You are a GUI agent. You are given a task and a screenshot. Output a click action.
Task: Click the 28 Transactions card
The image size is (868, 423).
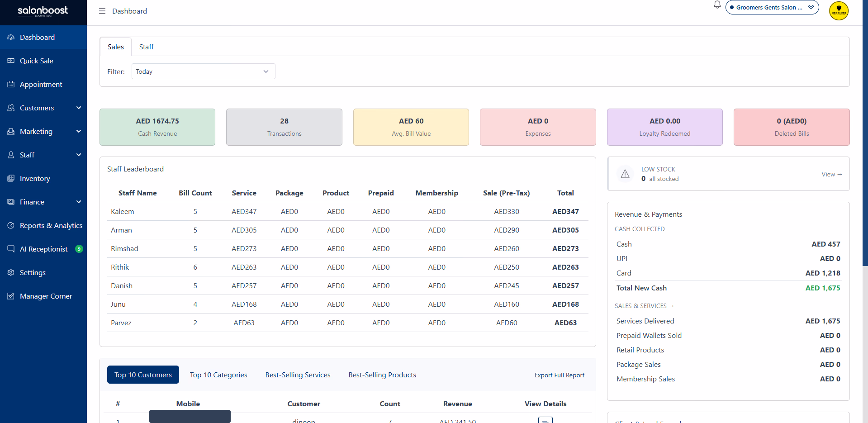click(284, 127)
